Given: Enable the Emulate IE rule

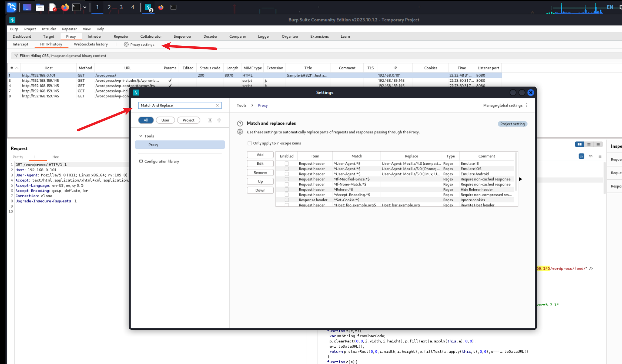Looking at the screenshot, I should click(287, 163).
